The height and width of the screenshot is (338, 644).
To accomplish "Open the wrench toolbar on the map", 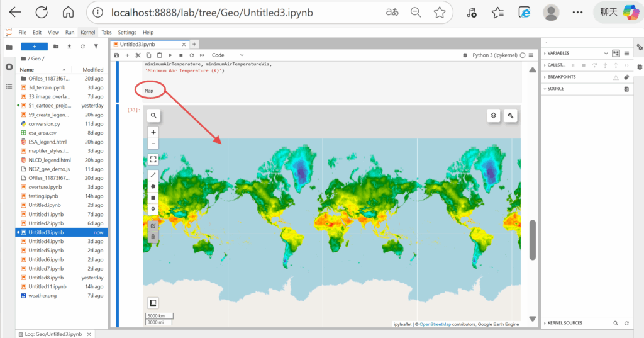I will [511, 115].
